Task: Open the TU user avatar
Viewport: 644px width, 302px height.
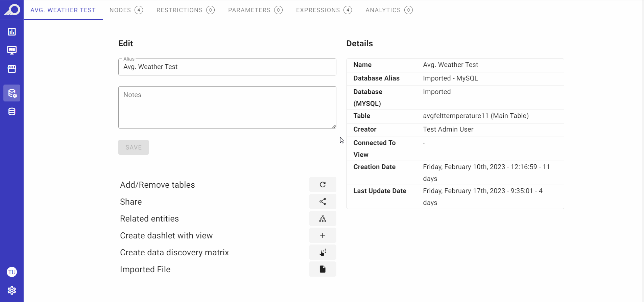Action: tap(12, 272)
